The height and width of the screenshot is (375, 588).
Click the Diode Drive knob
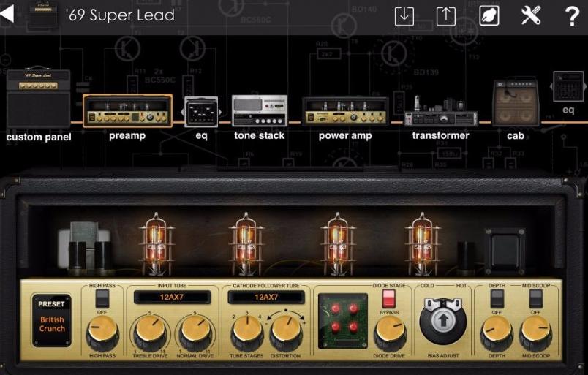click(x=390, y=333)
